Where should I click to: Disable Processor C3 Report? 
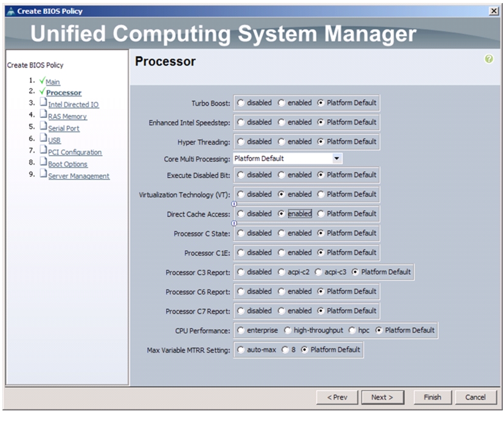241,272
